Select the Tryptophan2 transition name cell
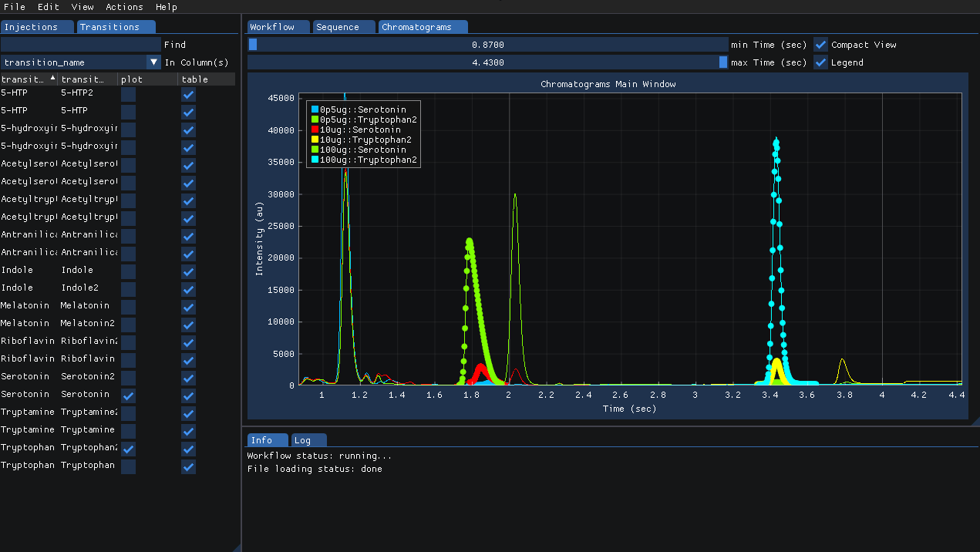 coord(89,447)
